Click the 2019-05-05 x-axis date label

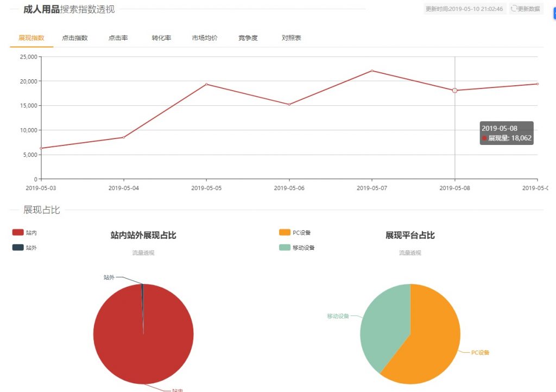tap(206, 188)
